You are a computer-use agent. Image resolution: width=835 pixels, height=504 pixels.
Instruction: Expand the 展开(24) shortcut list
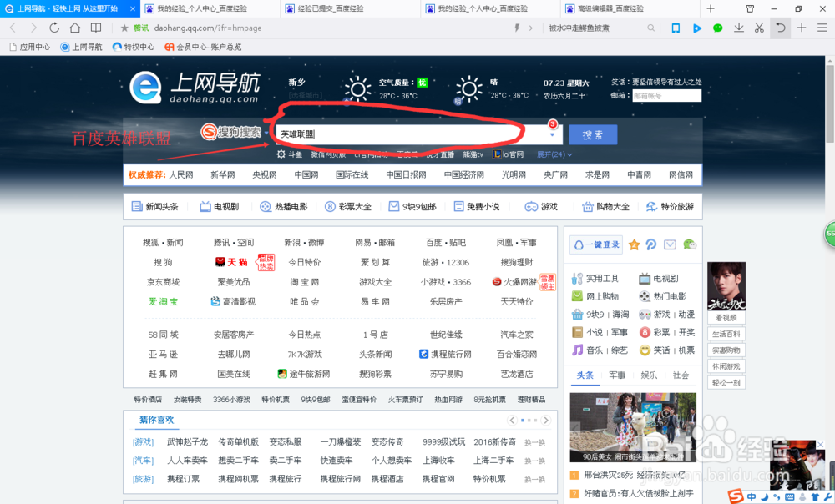pyautogui.click(x=554, y=154)
